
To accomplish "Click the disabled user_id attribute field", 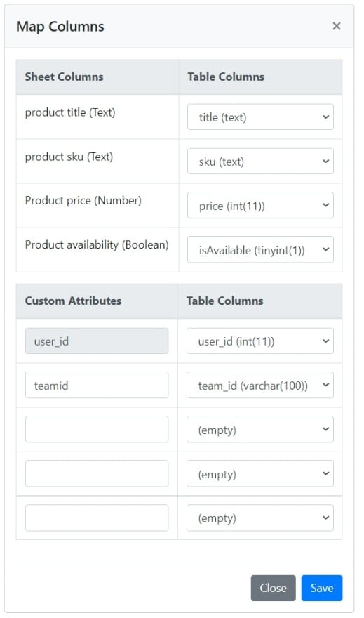I will (97, 341).
